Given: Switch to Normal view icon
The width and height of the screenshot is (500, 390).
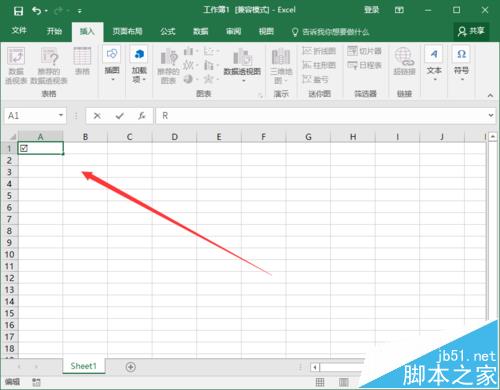Looking at the screenshot, I should click(320, 382).
